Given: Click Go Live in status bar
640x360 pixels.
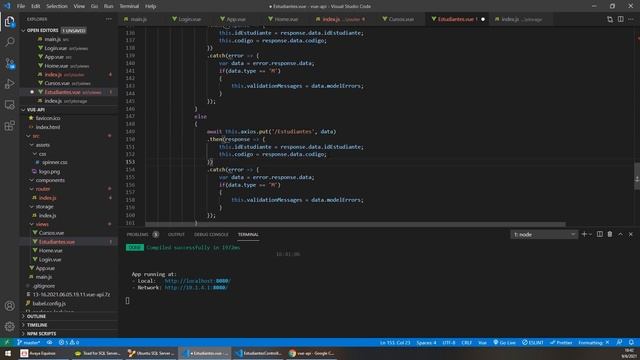Looking at the screenshot, I should (x=504, y=342).
